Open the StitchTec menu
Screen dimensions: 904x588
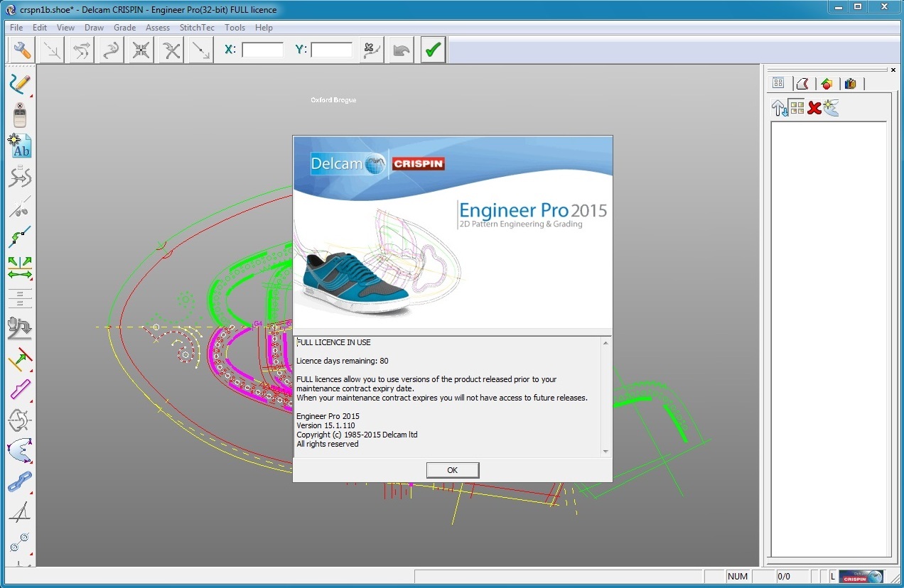pyautogui.click(x=198, y=28)
